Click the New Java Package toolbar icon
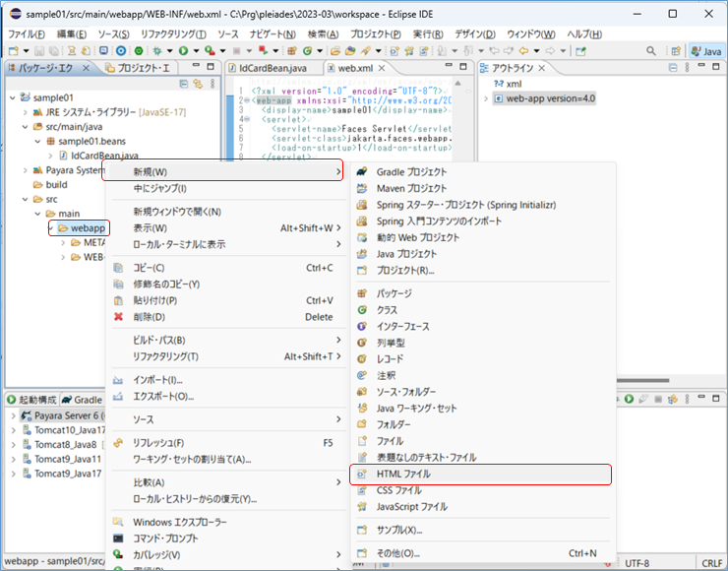 (291, 50)
